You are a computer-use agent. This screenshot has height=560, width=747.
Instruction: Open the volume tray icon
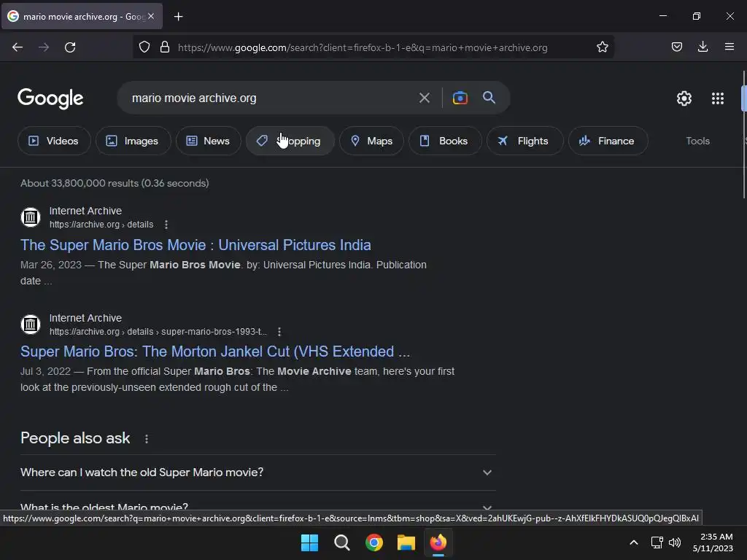point(675,542)
